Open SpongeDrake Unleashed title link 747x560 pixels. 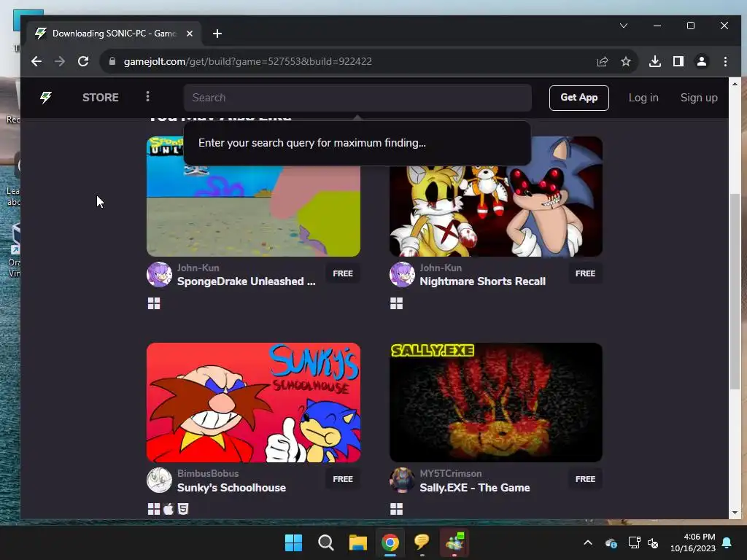pyautogui.click(x=247, y=281)
